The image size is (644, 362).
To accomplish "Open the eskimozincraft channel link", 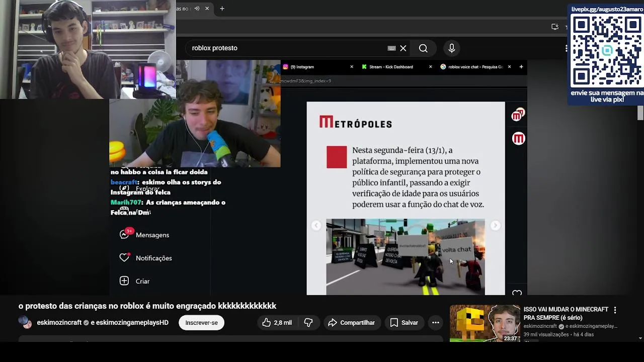I will 59,323.
